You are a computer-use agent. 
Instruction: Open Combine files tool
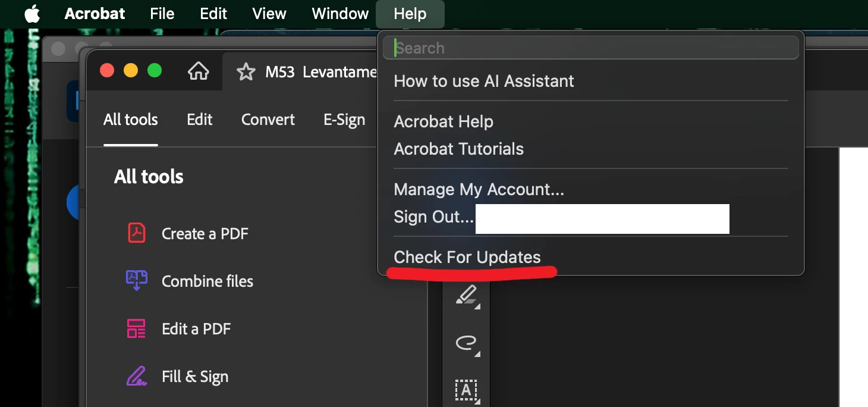207,281
